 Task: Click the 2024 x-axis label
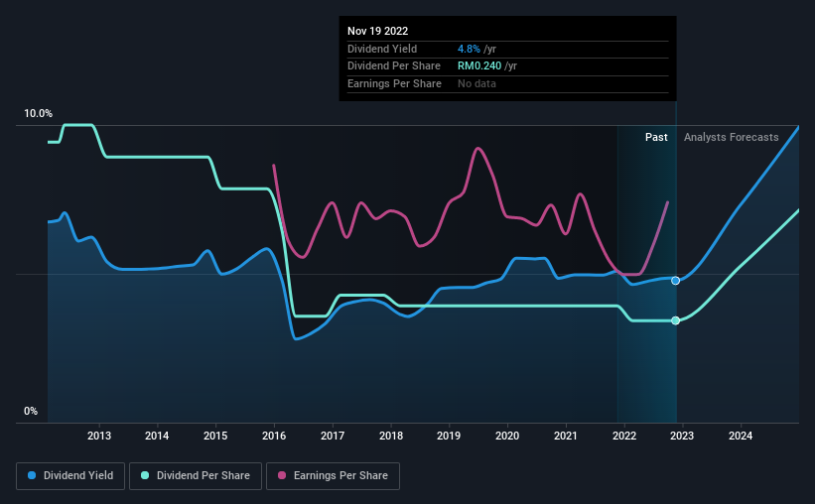(741, 436)
